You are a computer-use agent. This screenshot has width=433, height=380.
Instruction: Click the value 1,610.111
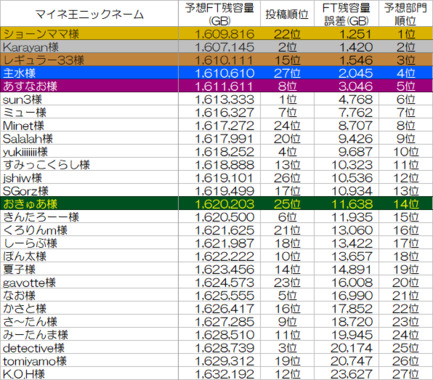click(x=224, y=60)
